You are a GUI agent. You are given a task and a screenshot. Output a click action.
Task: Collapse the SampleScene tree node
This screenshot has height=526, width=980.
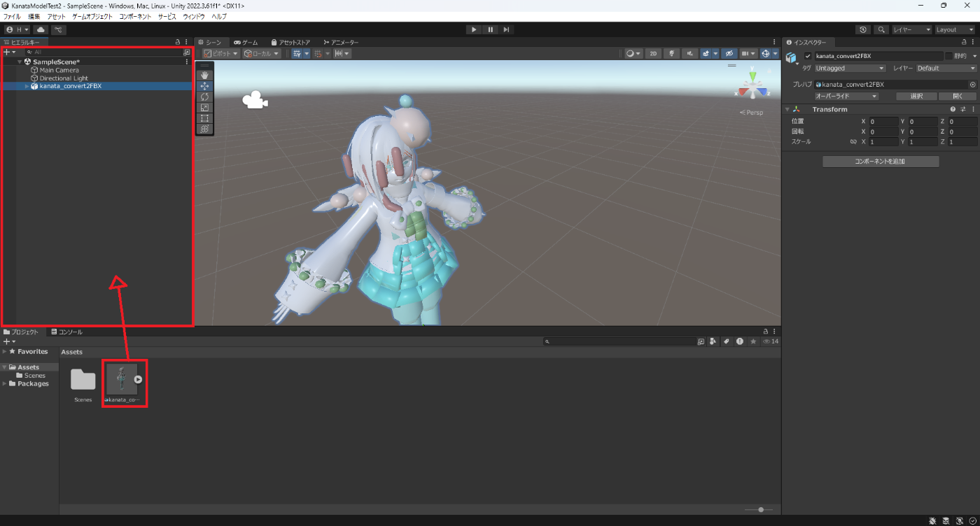[20, 62]
